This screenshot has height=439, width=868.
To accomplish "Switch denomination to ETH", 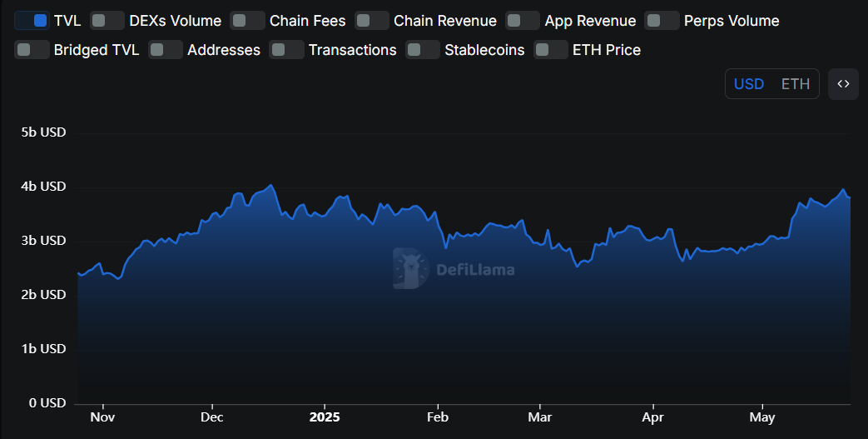I will tap(795, 84).
